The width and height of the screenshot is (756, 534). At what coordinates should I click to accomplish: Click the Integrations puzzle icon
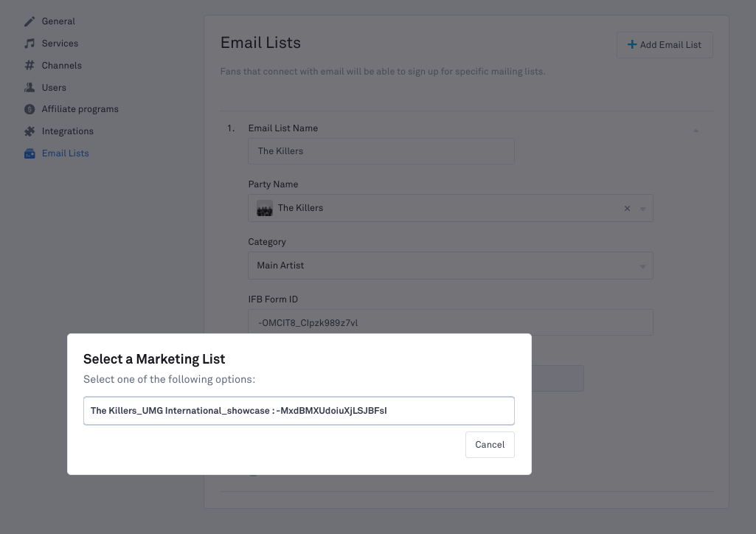[30, 131]
